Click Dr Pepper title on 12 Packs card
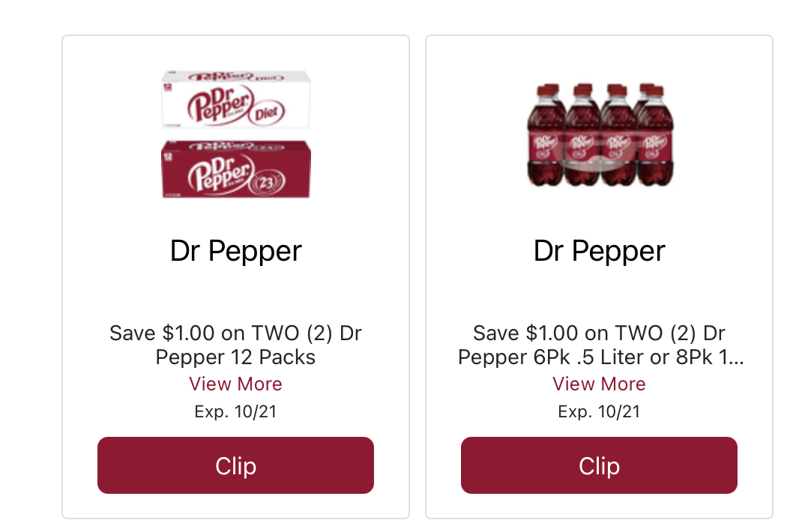The height and width of the screenshot is (532, 799). pos(235,251)
